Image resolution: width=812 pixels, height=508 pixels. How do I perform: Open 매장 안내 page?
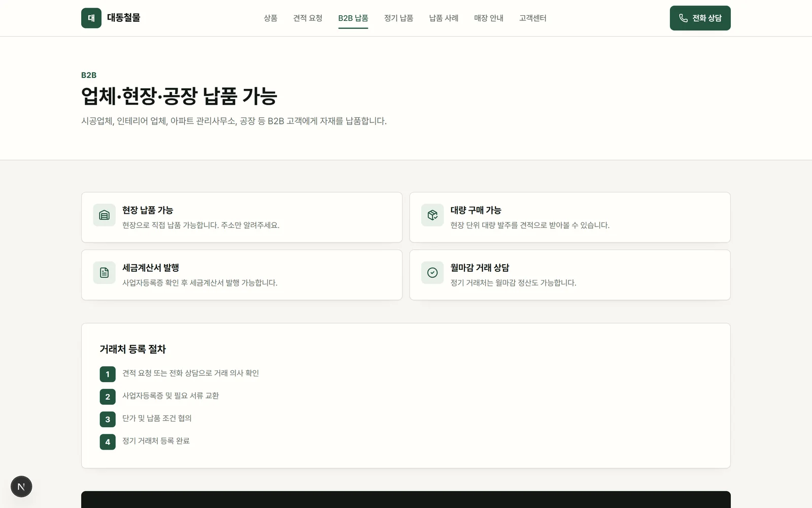tap(489, 18)
